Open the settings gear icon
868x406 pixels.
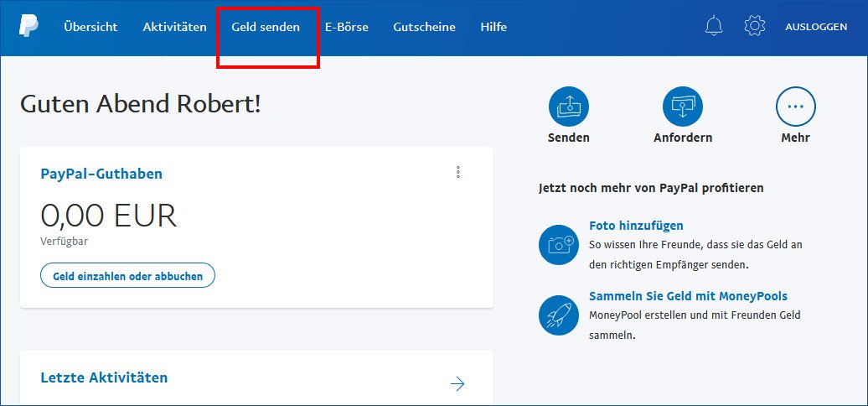[755, 26]
